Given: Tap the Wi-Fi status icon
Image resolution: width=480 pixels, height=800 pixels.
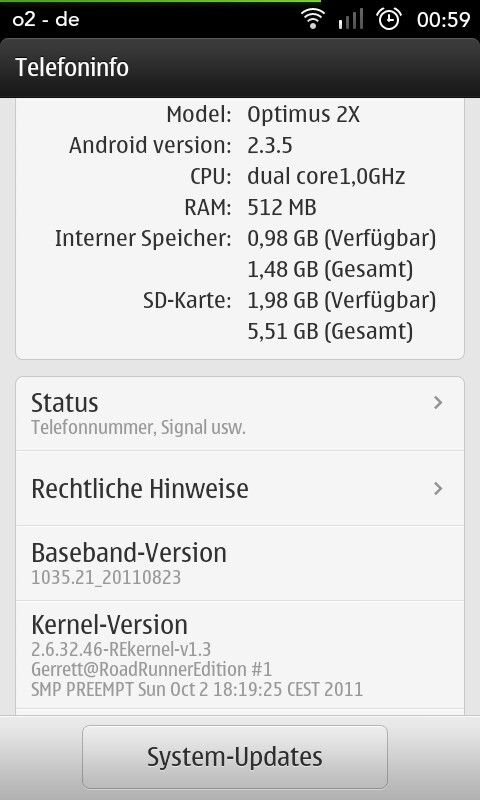Looking at the screenshot, I should tap(313, 19).
